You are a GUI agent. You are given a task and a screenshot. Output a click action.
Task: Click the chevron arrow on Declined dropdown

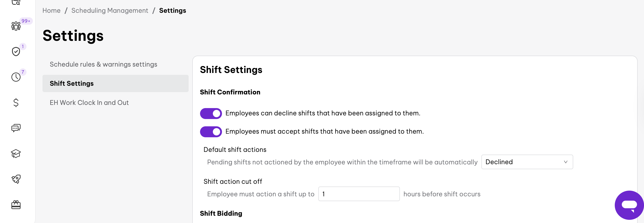565,162
